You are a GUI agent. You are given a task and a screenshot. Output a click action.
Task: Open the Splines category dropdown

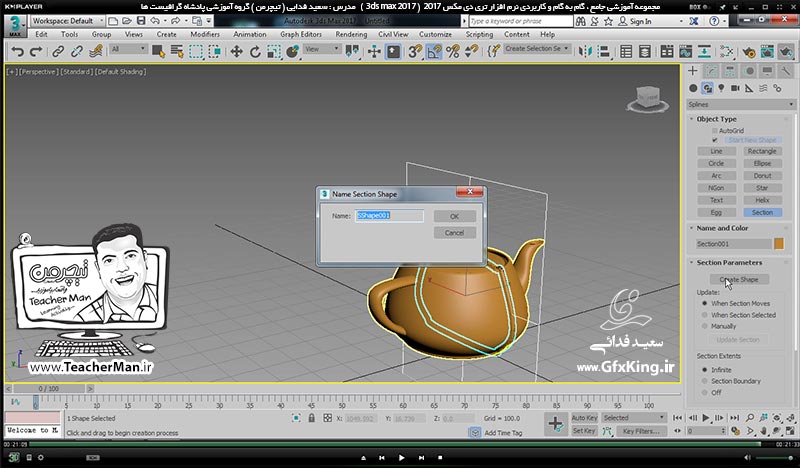tap(741, 104)
